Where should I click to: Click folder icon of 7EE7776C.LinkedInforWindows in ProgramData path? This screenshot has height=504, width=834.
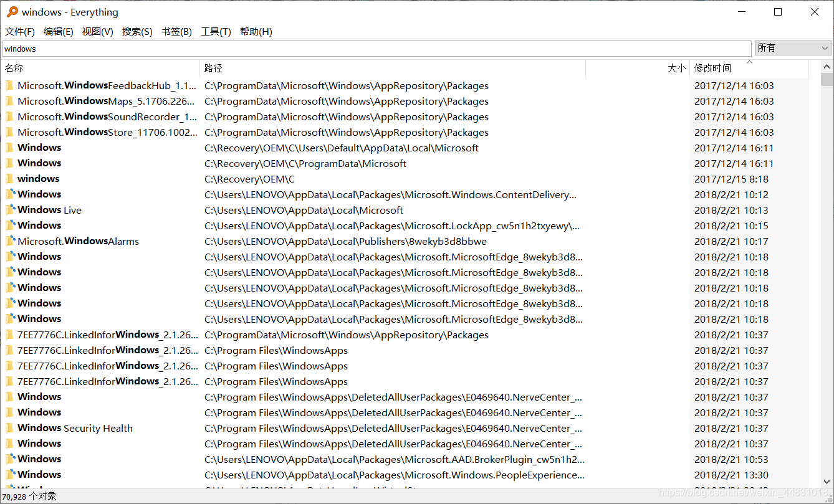[9, 335]
